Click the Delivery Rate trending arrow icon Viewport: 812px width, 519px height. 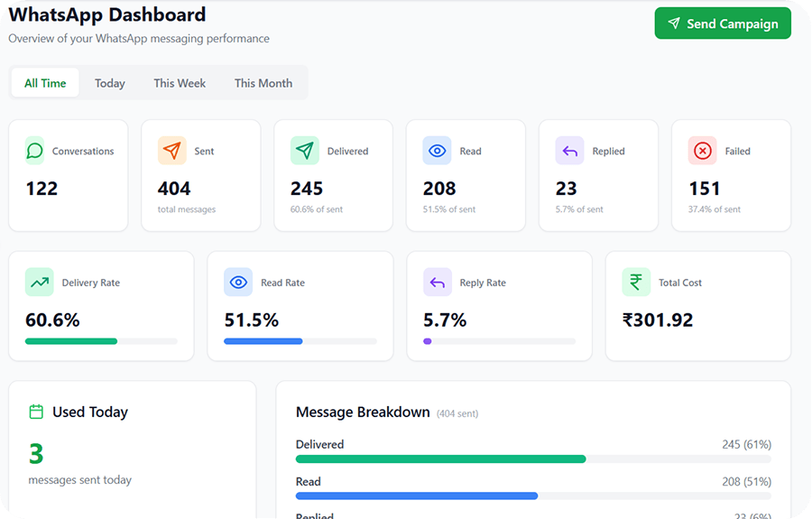tap(40, 283)
